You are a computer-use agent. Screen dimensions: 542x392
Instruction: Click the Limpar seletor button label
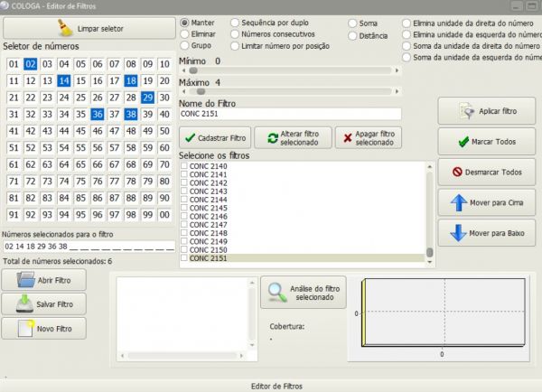coord(100,29)
